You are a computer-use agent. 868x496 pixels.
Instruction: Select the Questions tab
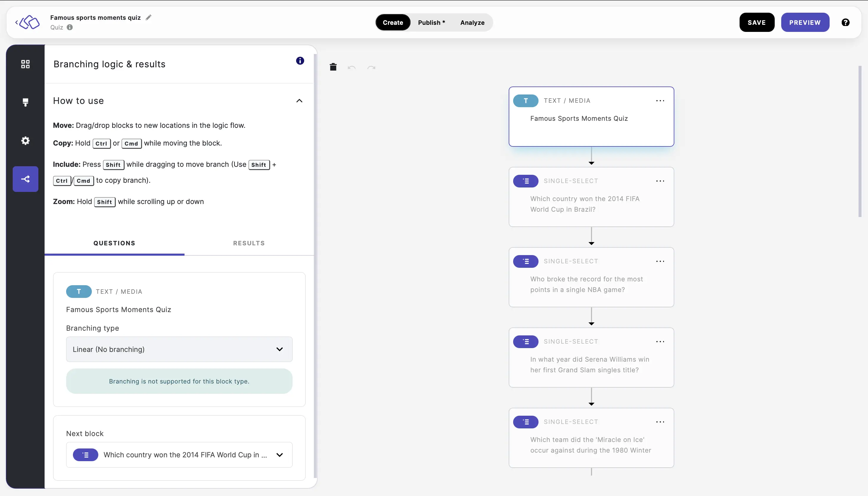pyautogui.click(x=114, y=243)
